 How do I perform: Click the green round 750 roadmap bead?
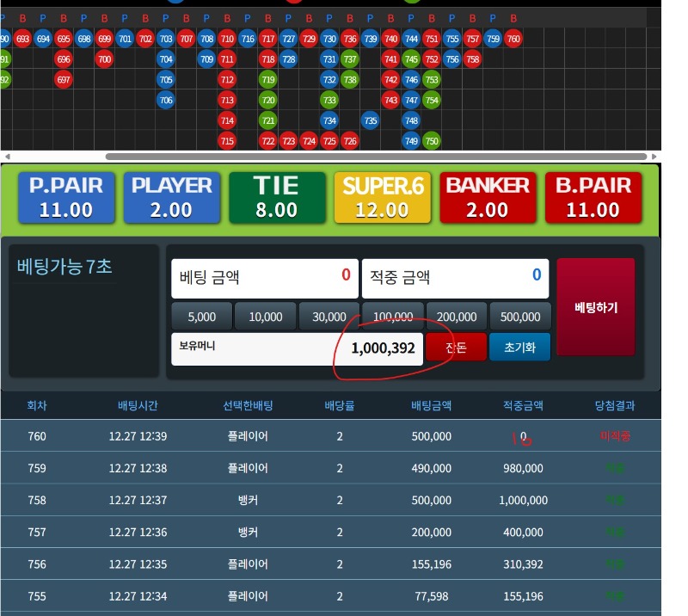click(432, 141)
